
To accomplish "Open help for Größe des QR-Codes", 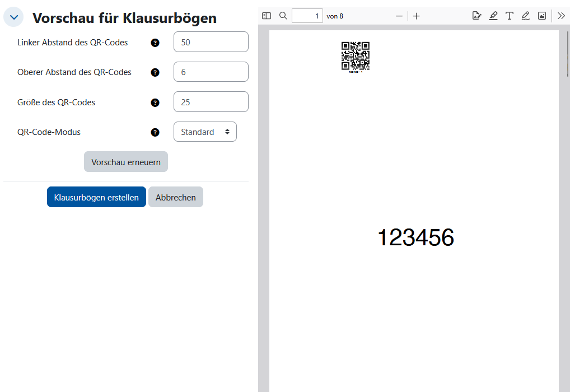I will coord(155,102).
